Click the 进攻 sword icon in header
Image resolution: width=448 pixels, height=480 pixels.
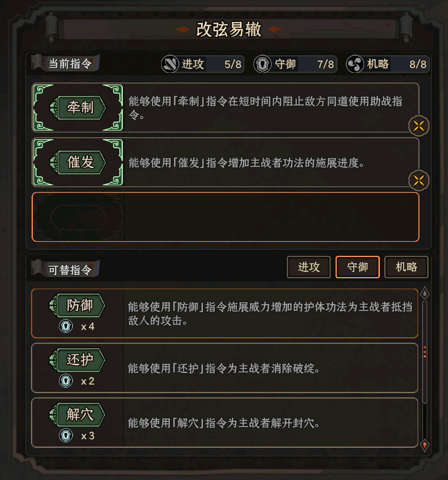point(170,64)
